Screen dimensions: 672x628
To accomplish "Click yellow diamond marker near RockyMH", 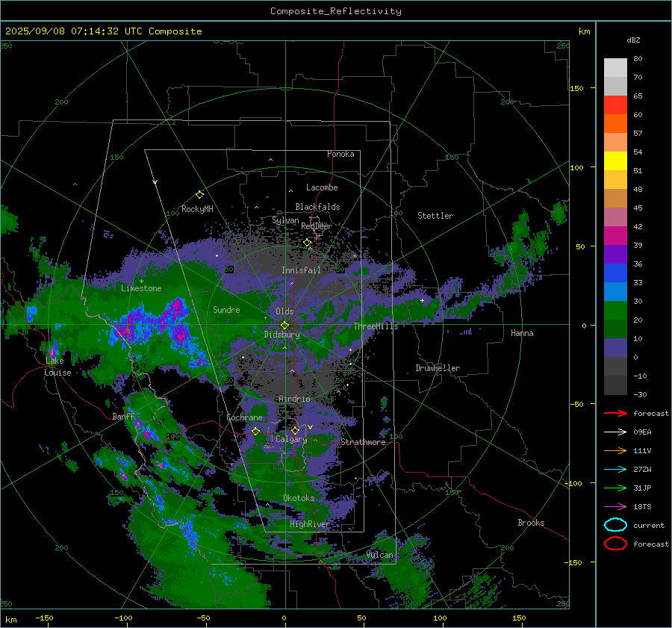I will pos(199,195).
